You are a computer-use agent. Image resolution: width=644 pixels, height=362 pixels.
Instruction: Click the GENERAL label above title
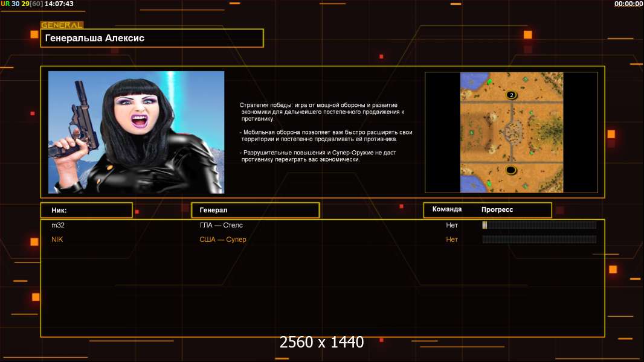point(62,25)
